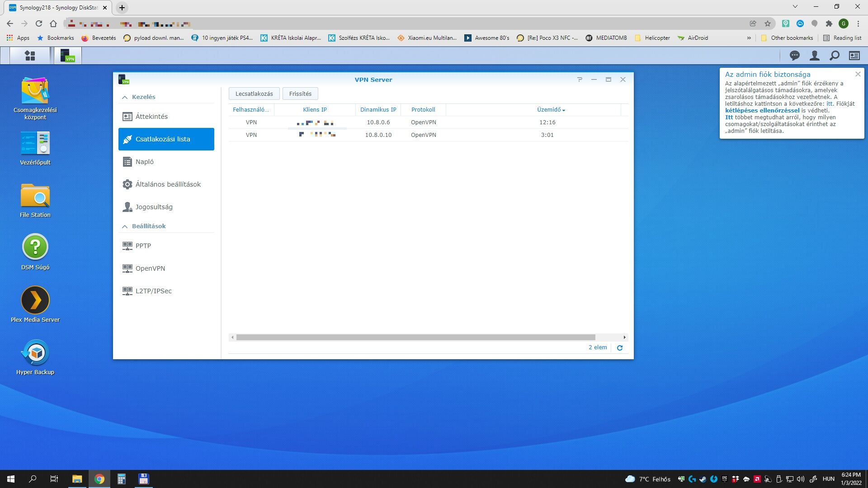
Task: Close the admin security notification
Action: pyautogui.click(x=858, y=74)
